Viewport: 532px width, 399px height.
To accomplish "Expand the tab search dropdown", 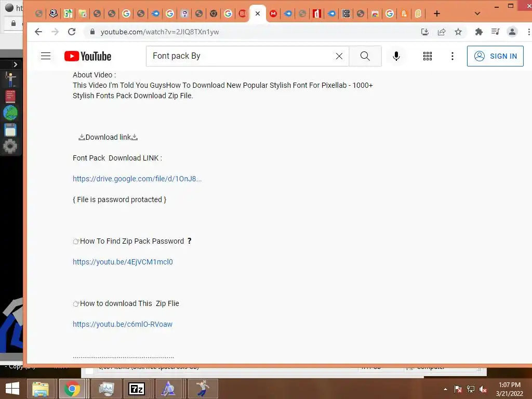I will [477, 14].
